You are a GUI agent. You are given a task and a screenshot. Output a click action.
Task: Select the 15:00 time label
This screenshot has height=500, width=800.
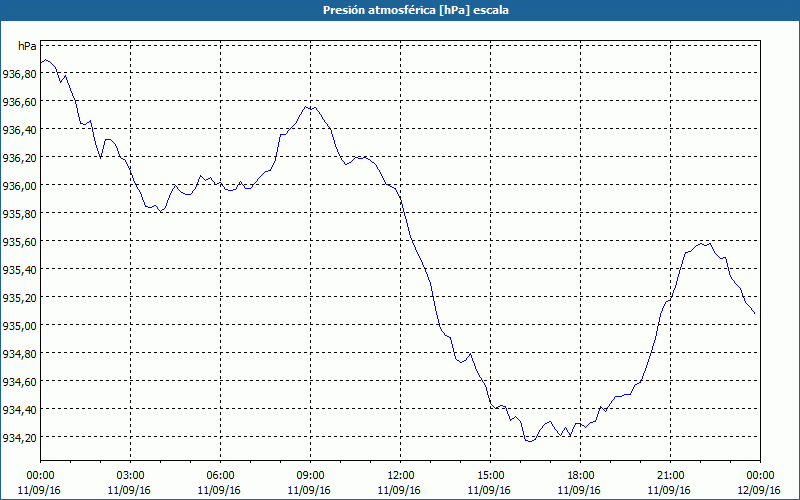490,476
